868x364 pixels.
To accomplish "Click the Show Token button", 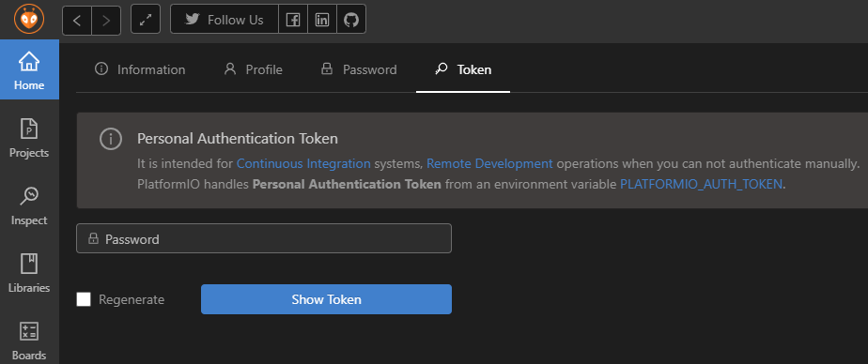I will click(326, 299).
